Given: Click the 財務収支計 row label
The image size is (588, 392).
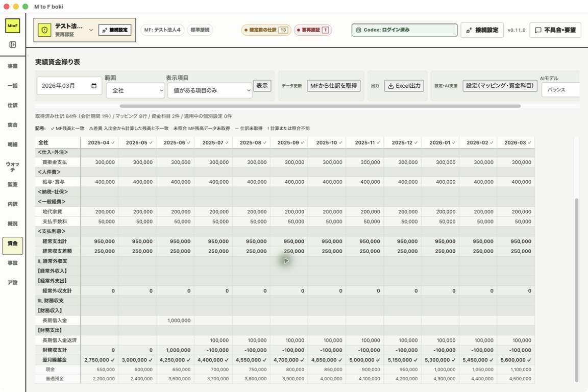Looking at the screenshot, I should pos(55,350).
